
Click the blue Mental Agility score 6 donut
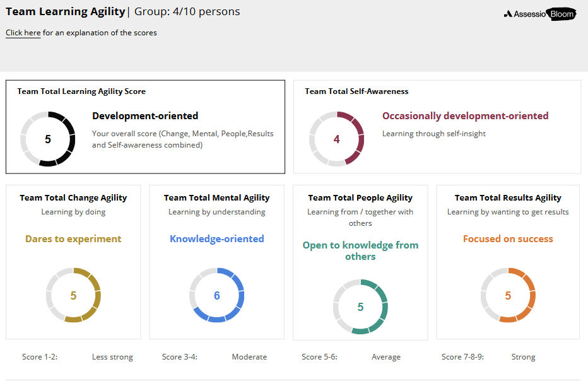[217, 295]
